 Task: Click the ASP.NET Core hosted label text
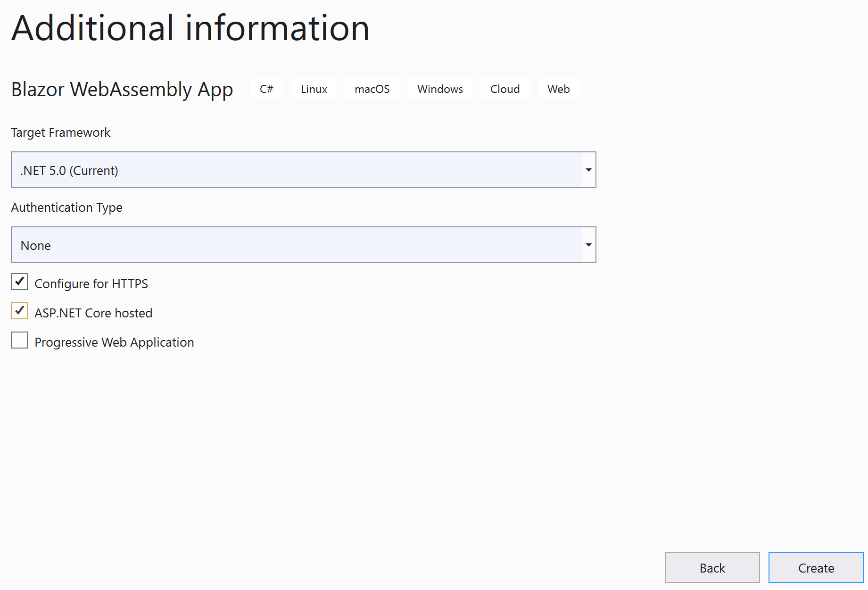tap(93, 313)
